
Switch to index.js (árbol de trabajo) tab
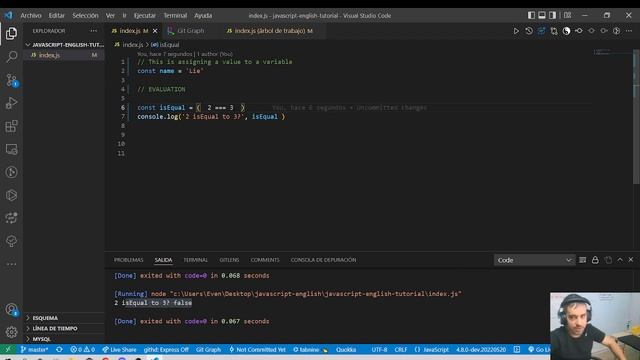point(270,31)
